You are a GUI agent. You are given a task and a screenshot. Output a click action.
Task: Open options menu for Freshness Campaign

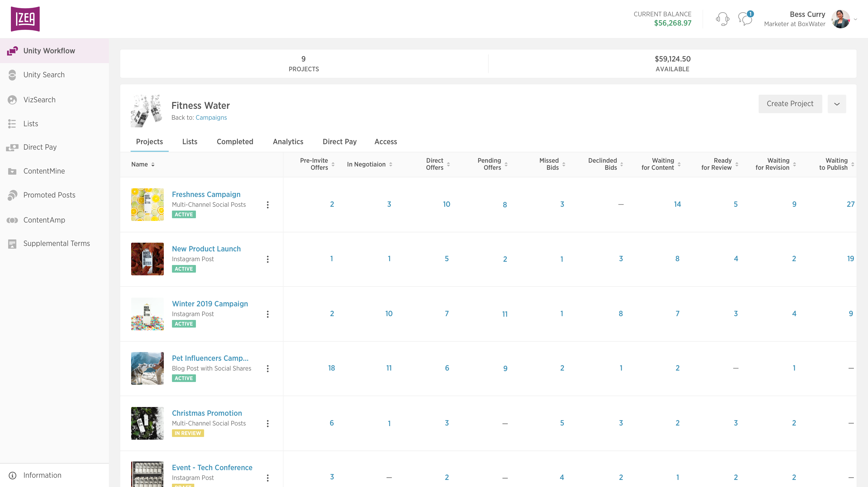[x=267, y=205]
